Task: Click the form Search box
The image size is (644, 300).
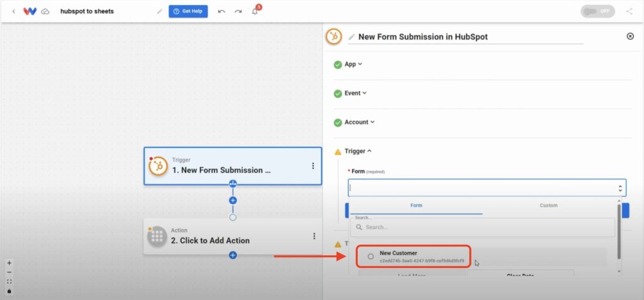Action: [x=482, y=227]
